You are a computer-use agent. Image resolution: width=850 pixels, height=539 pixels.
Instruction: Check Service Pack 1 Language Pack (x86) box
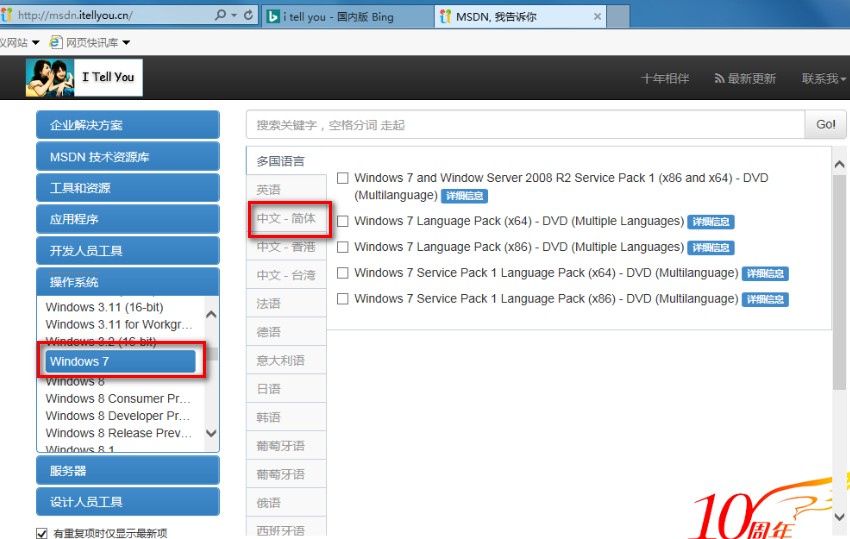(343, 299)
